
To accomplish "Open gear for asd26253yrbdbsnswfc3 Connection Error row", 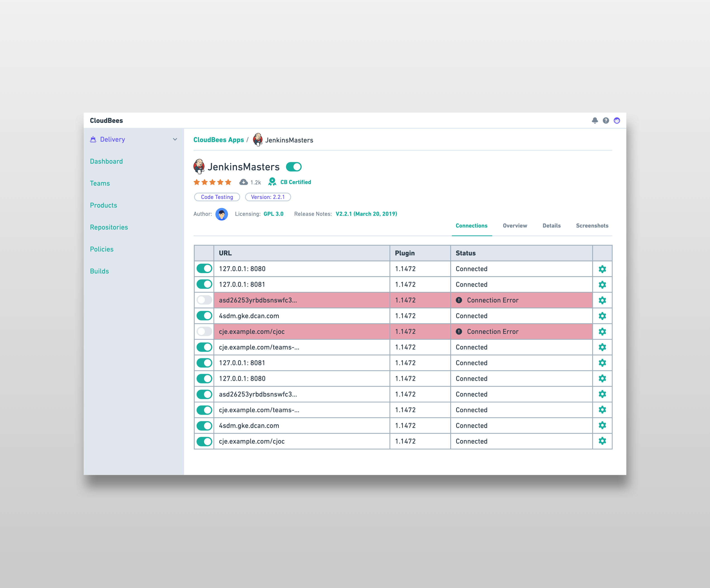I will coord(602,300).
